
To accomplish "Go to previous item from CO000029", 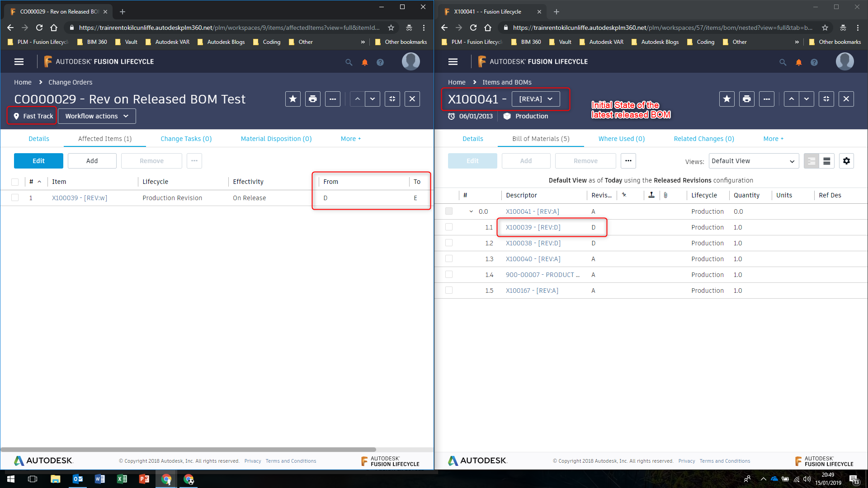I will (358, 99).
